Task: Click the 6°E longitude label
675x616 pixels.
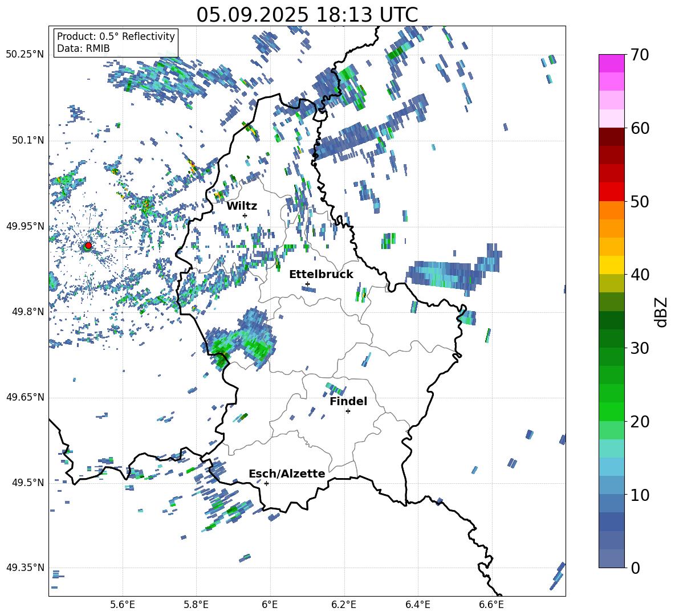Action: pyautogui.click(x=270, y=605)
